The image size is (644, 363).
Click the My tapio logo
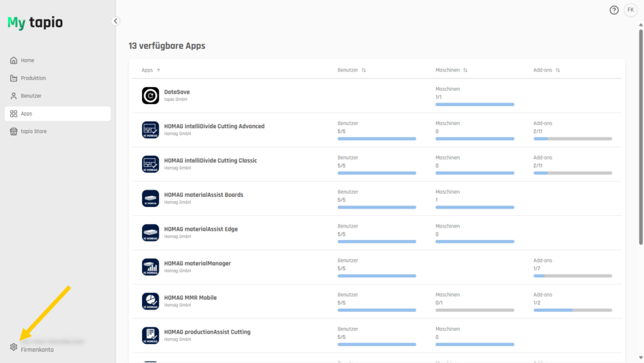(x=35, y=23)
